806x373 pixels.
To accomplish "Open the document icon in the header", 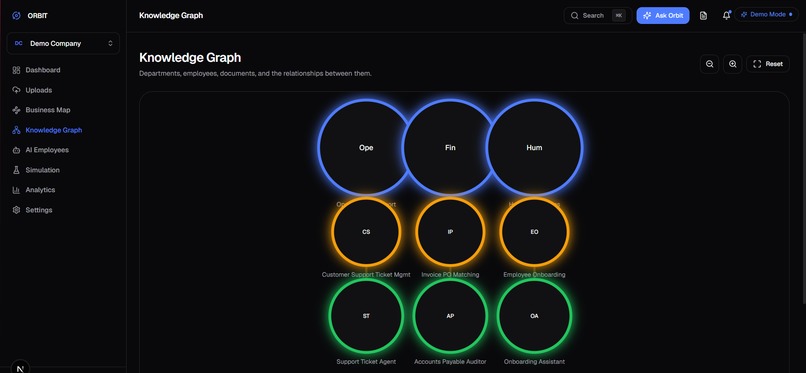I will tap(703, 15).
